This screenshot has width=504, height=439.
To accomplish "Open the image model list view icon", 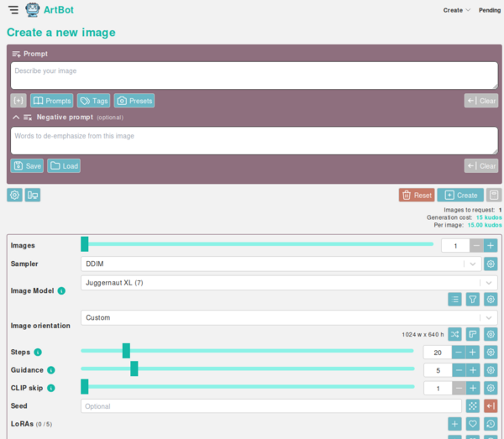I will click(454, 298).
